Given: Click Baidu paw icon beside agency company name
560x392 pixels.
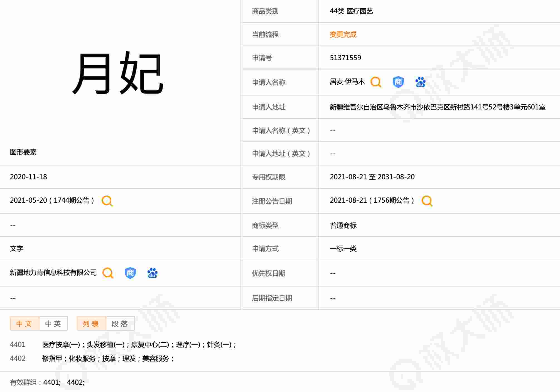Looking at the screenshot, I should (152, 273).
